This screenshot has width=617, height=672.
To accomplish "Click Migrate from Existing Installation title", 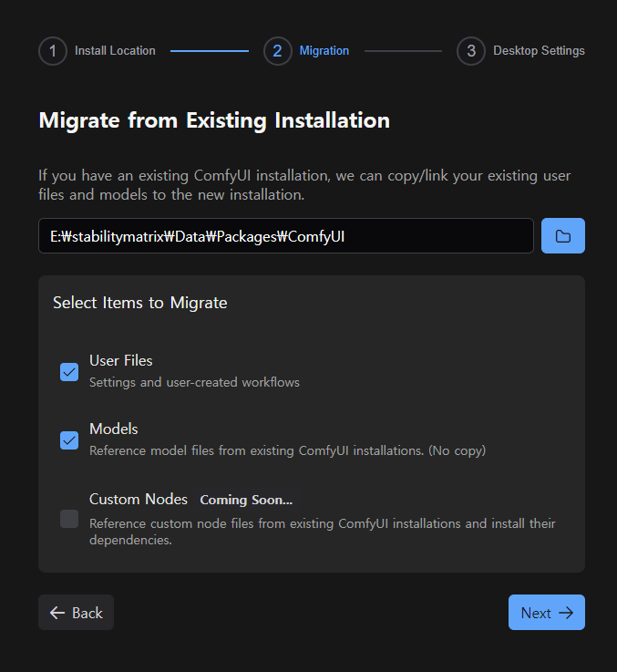I will (x=214, y=120).
